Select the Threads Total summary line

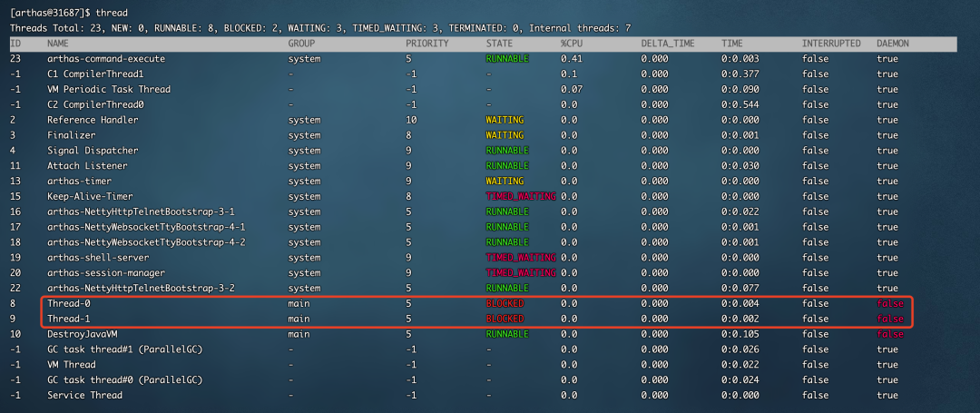click(x=320, y=28)
